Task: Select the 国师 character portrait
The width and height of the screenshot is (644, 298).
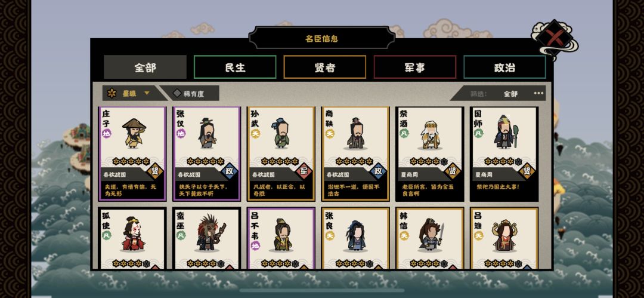Action: [505, 132]
